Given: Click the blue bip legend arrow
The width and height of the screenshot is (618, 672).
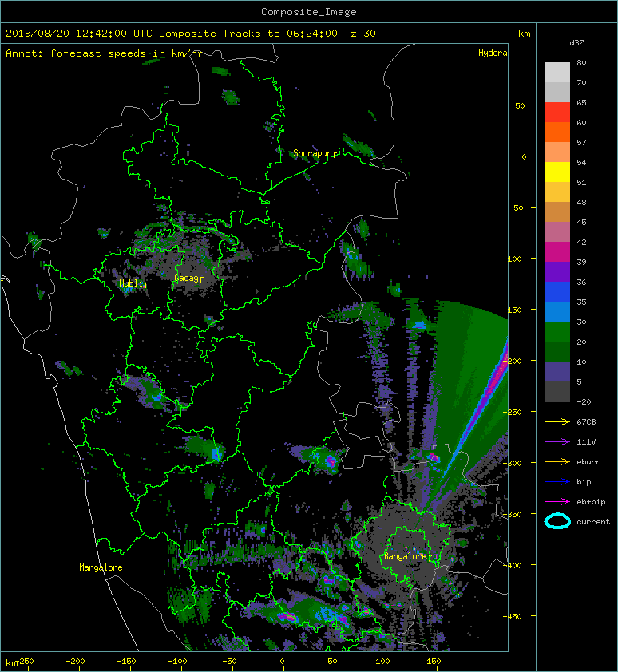Looking at the screenshot, I should 557,482.
